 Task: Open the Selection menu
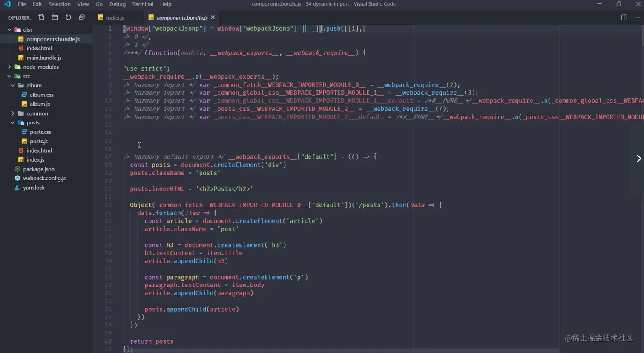pyautogui.click(x=59, y=4)
